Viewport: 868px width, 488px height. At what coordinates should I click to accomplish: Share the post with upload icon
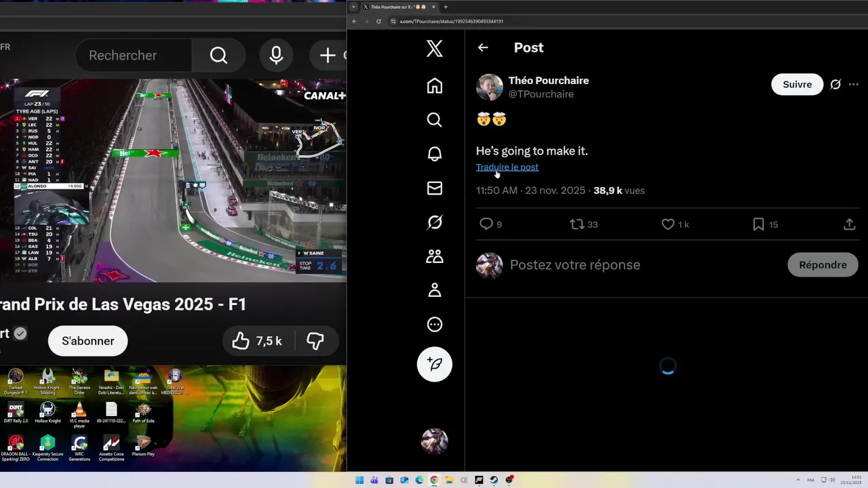point(849,224)
